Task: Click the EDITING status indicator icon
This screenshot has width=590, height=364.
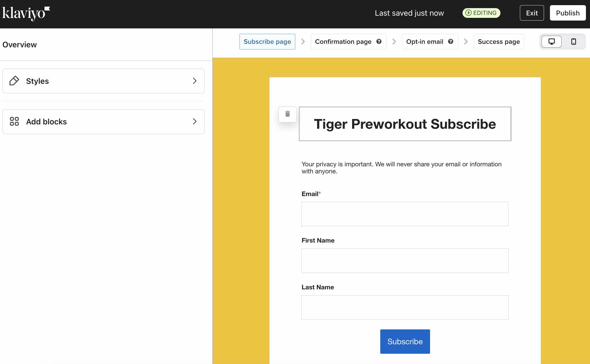Action: [468, 13]
